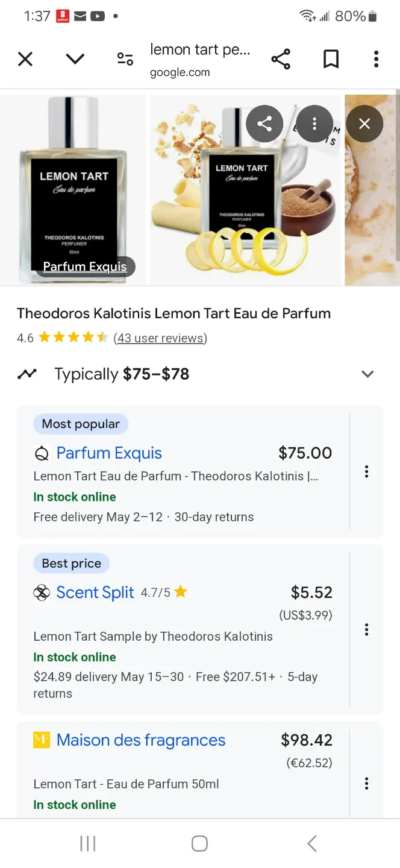
Task: Dismiss the image gallery via its X button
Action: [364, 123]
